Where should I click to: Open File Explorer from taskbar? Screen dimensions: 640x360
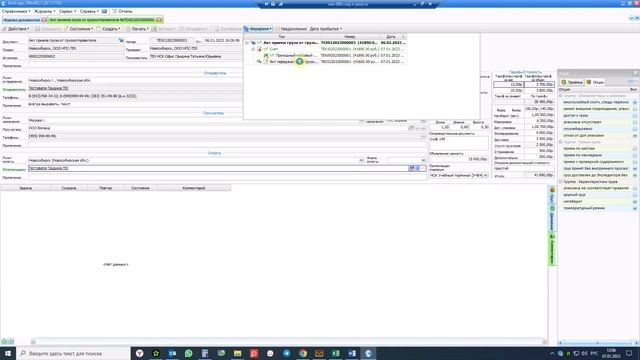238,353
